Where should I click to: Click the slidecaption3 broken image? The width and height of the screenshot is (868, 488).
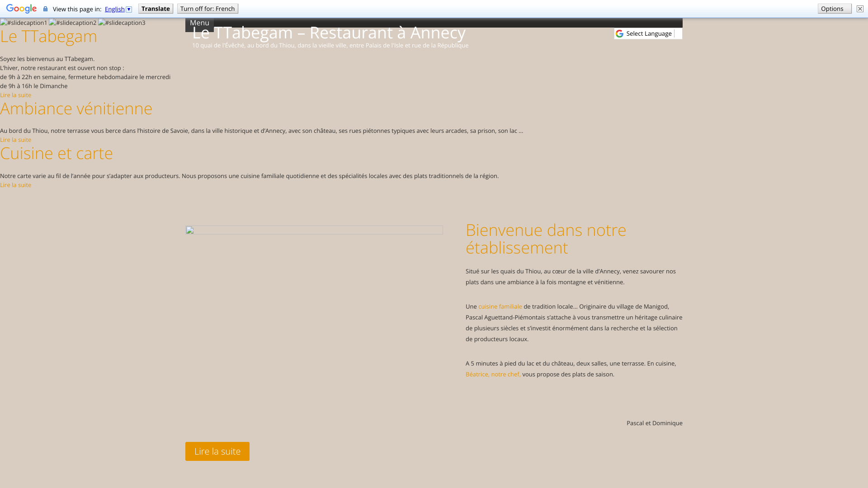click(122, 23)
